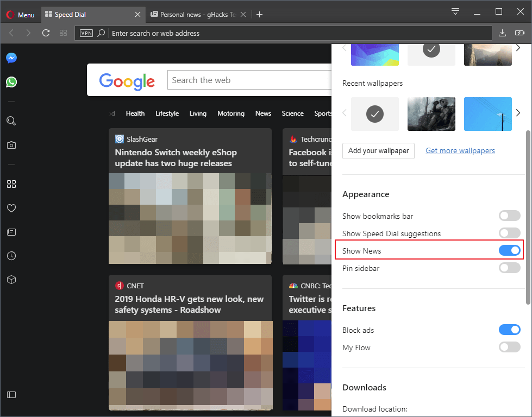The image size is (532, 417).
Task: Click the Add your wallpaper button
Action: pos(378,151)
